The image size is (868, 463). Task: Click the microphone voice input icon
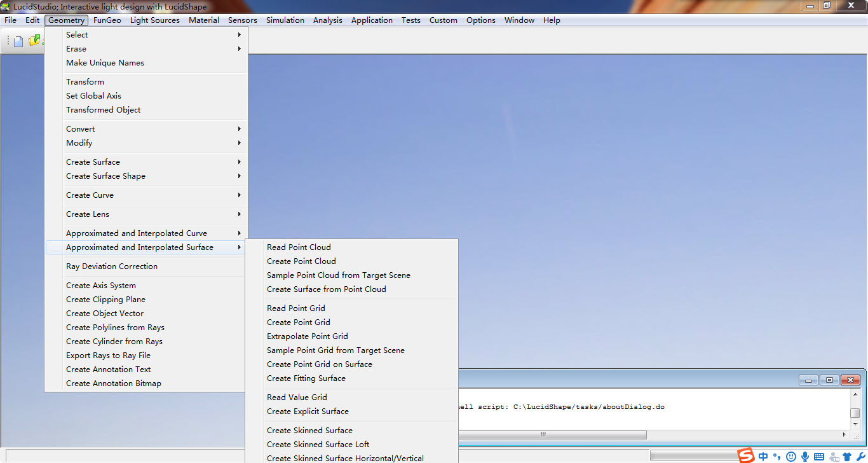click(805, 457)
